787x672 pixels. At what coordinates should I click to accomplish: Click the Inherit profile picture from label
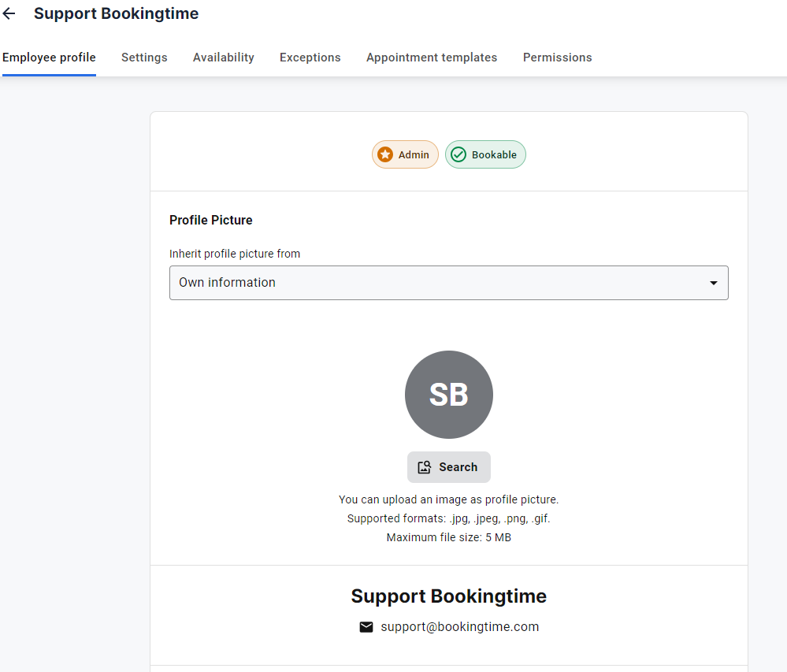[235, 254]
